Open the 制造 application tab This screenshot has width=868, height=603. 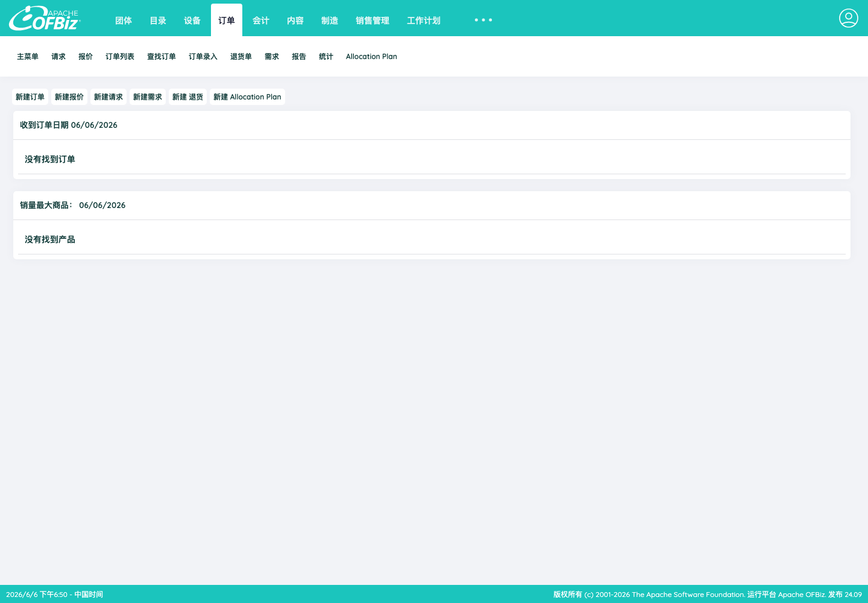330,21
